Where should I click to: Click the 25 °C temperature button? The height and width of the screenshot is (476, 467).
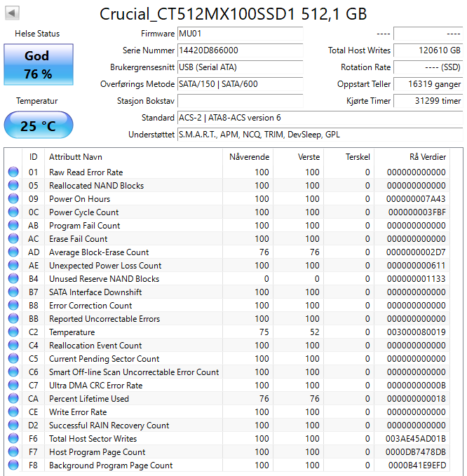(37, 126)
